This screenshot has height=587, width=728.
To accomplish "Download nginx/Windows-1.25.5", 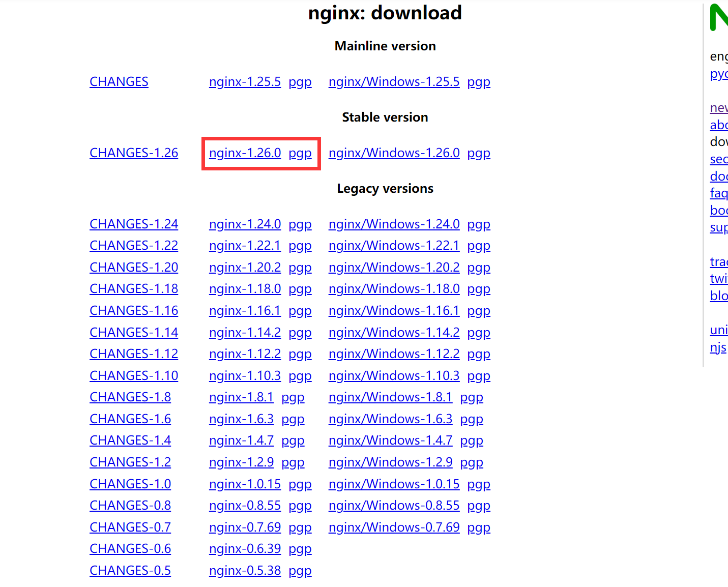I will pyautogui.click(x=394, y=82).
